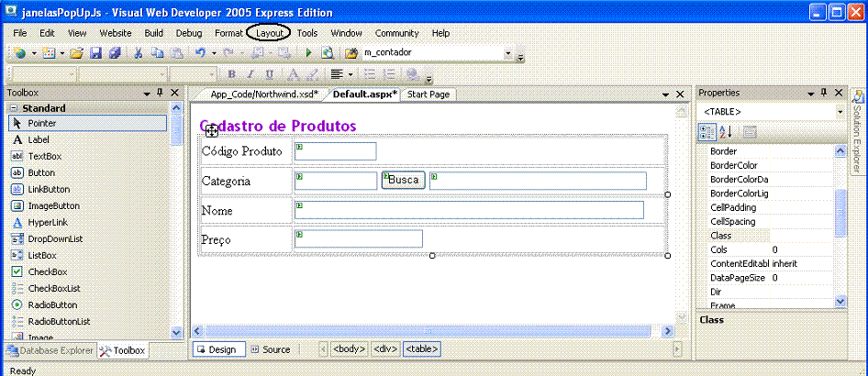Open the Toolbox window position dropdown arrow

(x=147, y=94)
